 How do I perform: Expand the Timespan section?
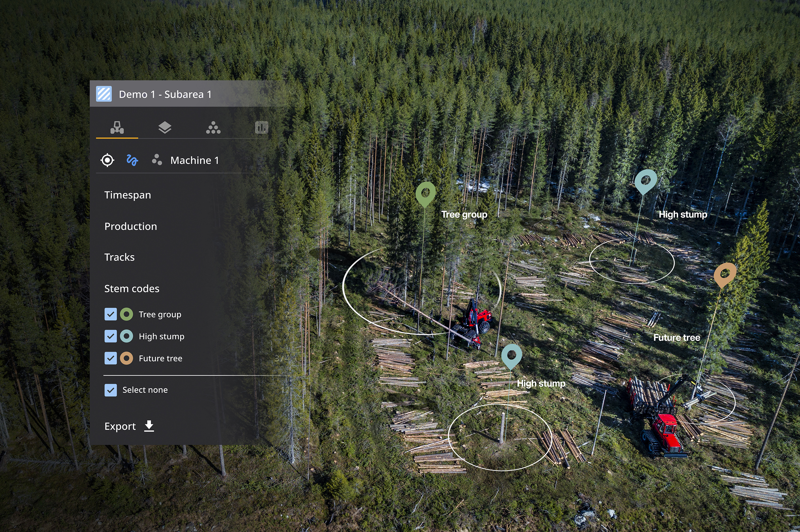(127, 195)
